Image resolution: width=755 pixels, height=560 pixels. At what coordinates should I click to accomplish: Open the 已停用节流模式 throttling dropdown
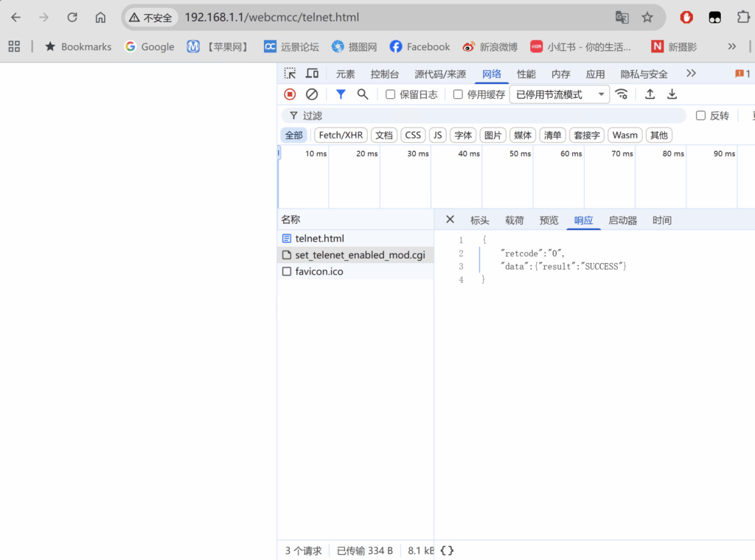coord(559,94)
